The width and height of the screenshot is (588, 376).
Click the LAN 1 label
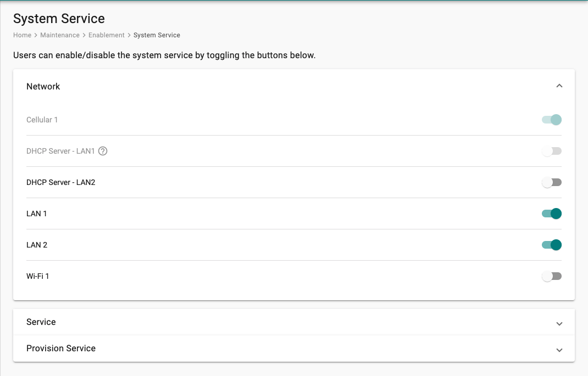36,214
